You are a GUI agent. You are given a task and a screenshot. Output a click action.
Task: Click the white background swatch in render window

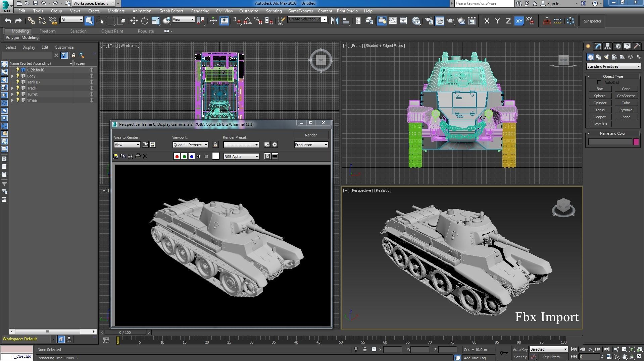pos(216,156)
